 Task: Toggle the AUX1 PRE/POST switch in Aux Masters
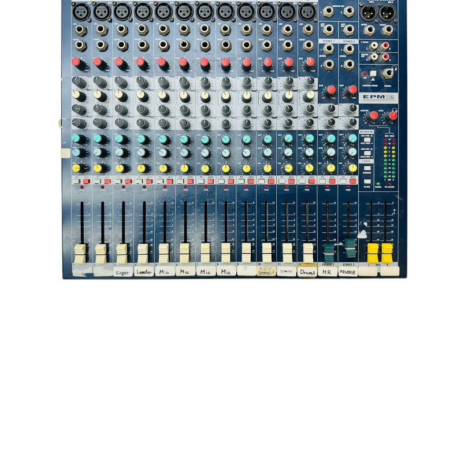pyautogui.click(x=367, y=140)
